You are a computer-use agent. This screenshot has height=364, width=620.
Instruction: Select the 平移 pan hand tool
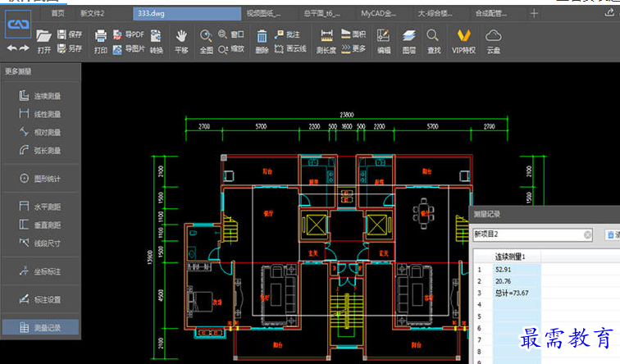(x=181, y=42)
